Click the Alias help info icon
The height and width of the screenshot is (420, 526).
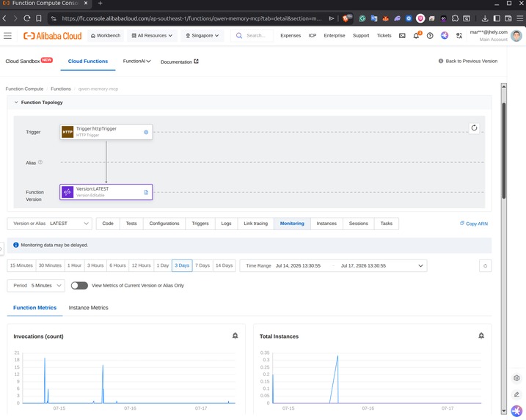(x=40, y=162)
